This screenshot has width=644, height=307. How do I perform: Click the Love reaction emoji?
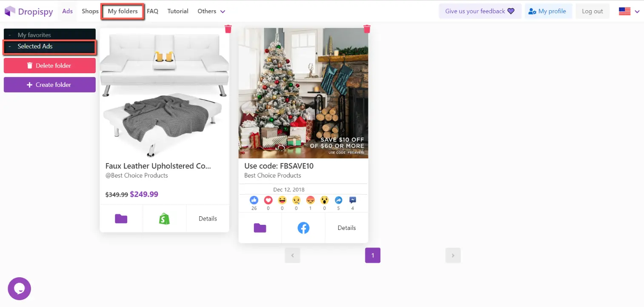click(268, 200)
